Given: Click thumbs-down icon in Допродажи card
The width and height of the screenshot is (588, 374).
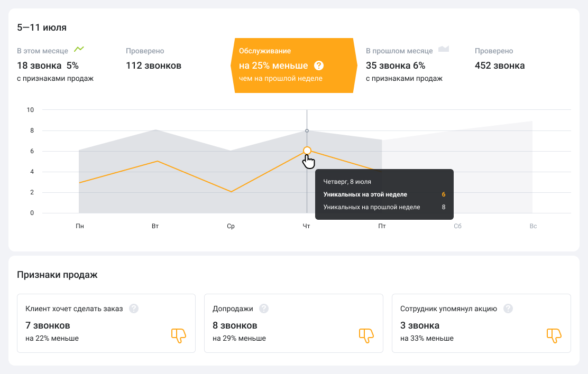Looking at the screenshot, I should [366, 335].
